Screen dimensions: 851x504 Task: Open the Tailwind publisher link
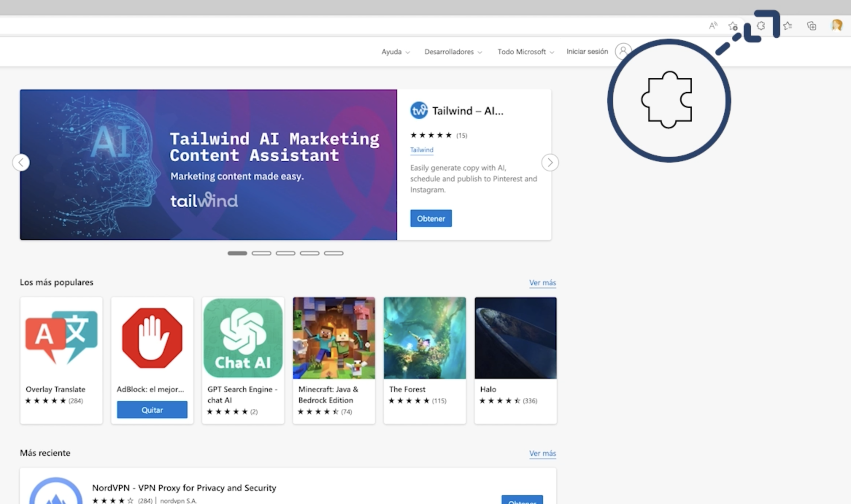point(421,150)
